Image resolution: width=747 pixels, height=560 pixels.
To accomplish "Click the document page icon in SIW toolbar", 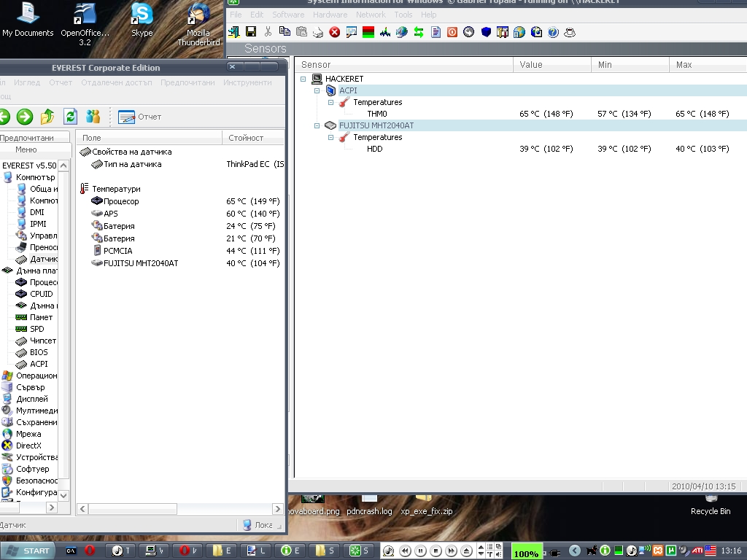I will click(436, 32).
